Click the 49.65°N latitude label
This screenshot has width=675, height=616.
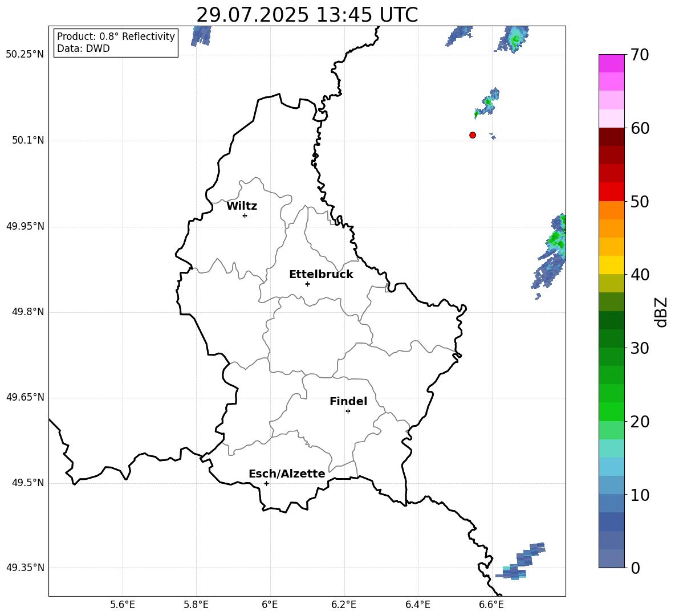pos(25,397)
